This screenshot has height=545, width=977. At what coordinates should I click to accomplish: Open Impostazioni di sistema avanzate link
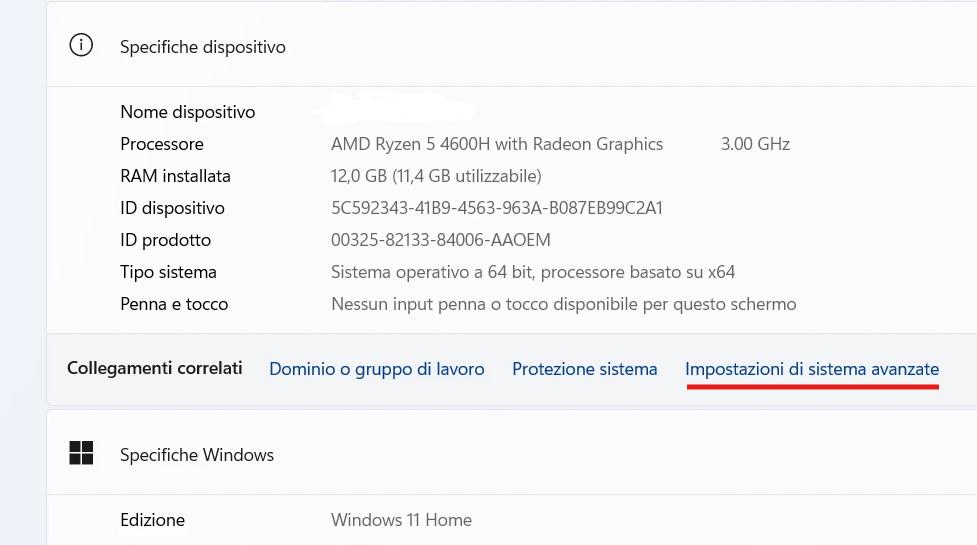(811, 369)
